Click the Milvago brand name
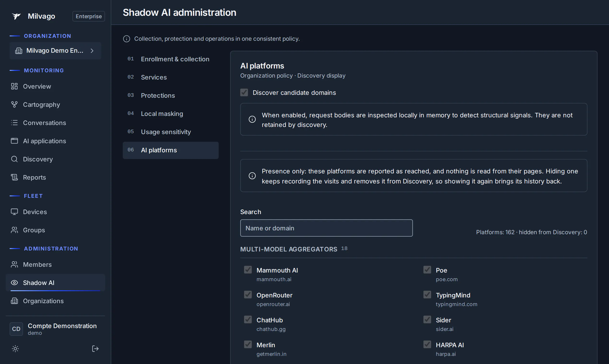 pos(41,16)
